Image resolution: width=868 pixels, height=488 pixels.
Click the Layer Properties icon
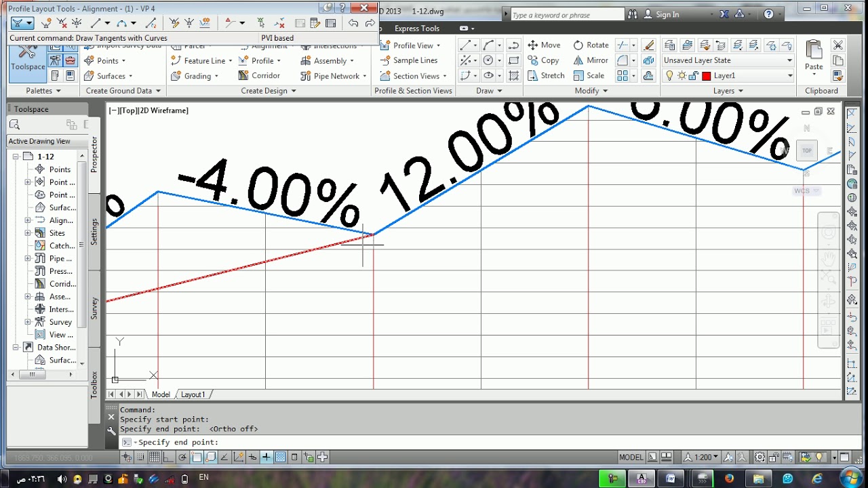[670, 45]
